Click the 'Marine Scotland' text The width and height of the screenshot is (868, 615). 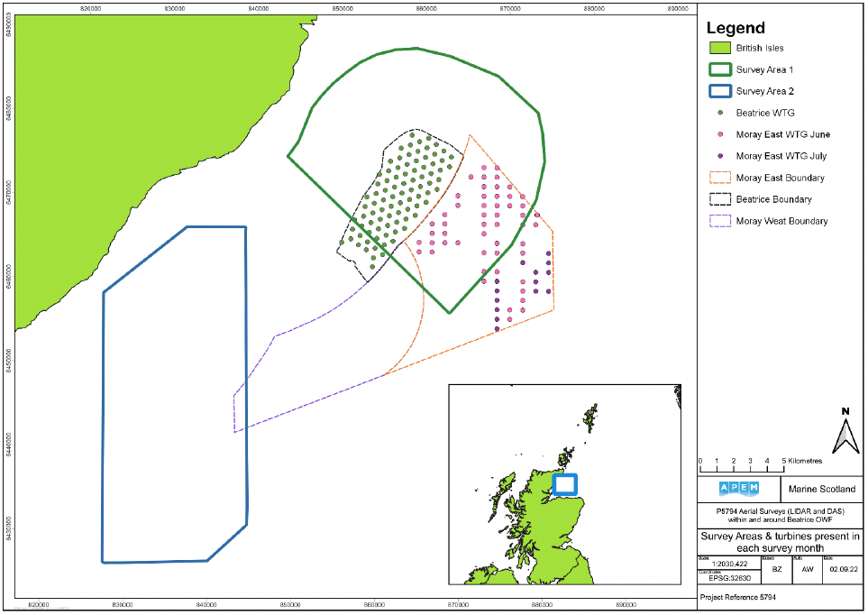coord(821,490)
